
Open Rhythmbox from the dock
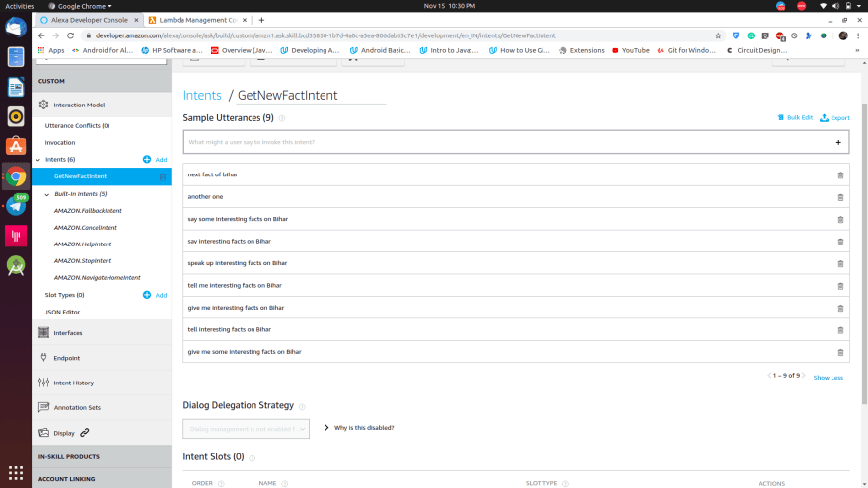16,116
